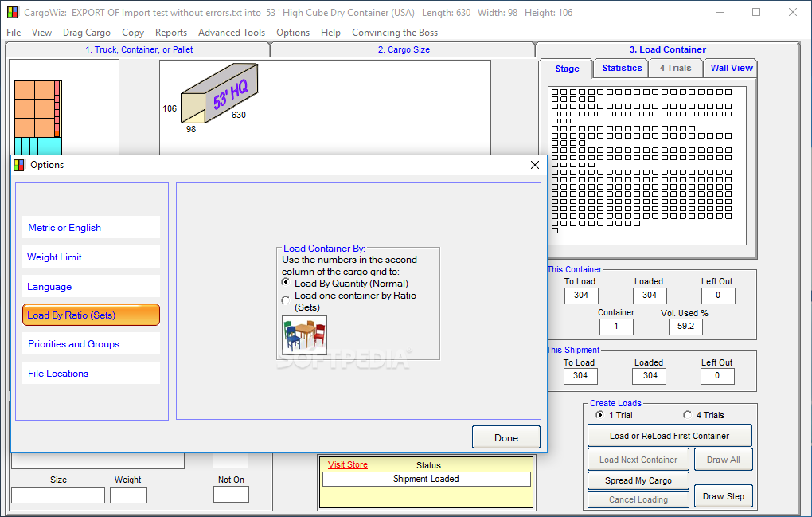
Task: Close the Options dialog with the X
Action: [535, 165]
